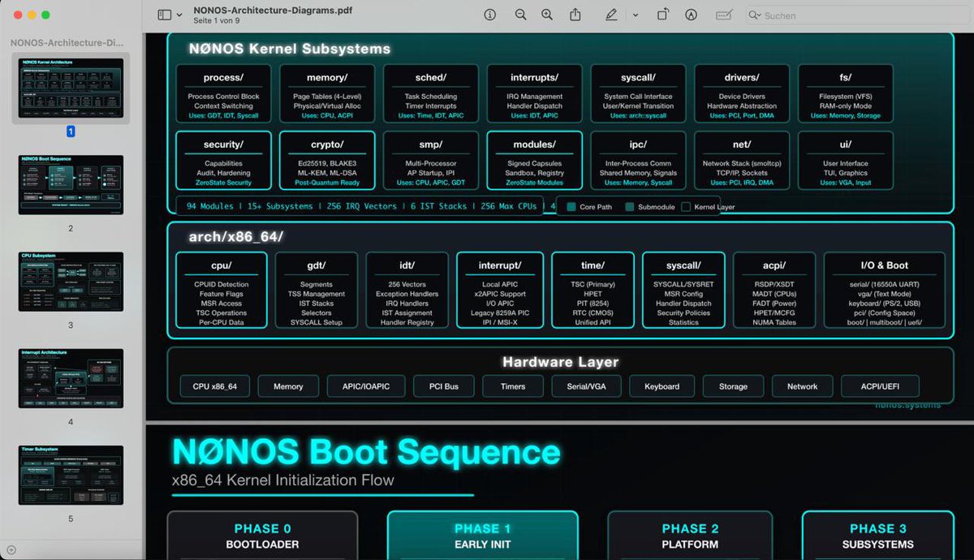974x560 pixels.
Task: Click the add page plus button
Action: coord(11,549)
